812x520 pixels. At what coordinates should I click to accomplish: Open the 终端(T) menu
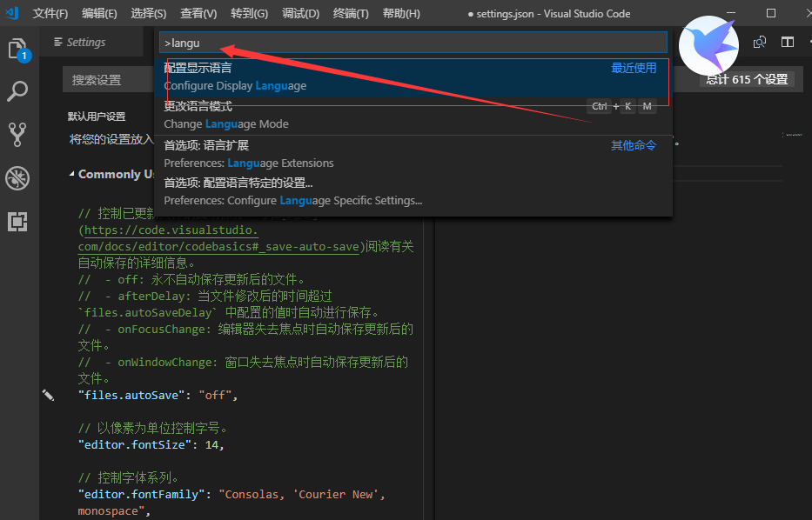[351, 13]
